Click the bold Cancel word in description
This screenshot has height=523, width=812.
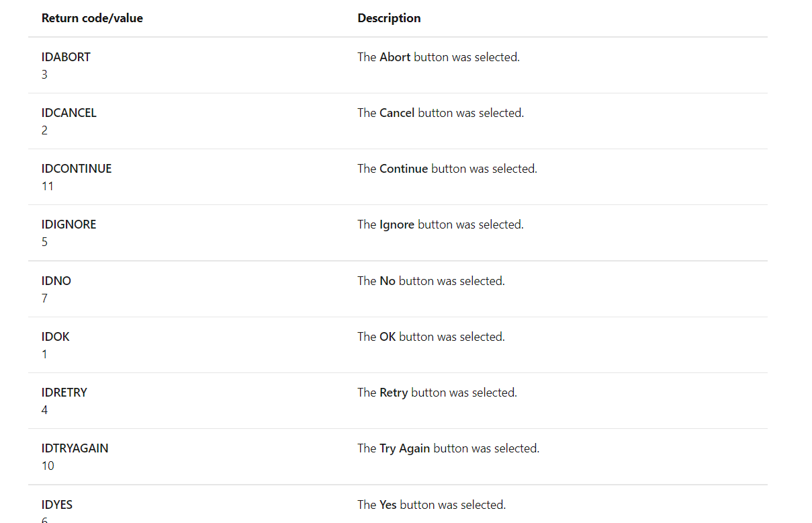[397, 113]
